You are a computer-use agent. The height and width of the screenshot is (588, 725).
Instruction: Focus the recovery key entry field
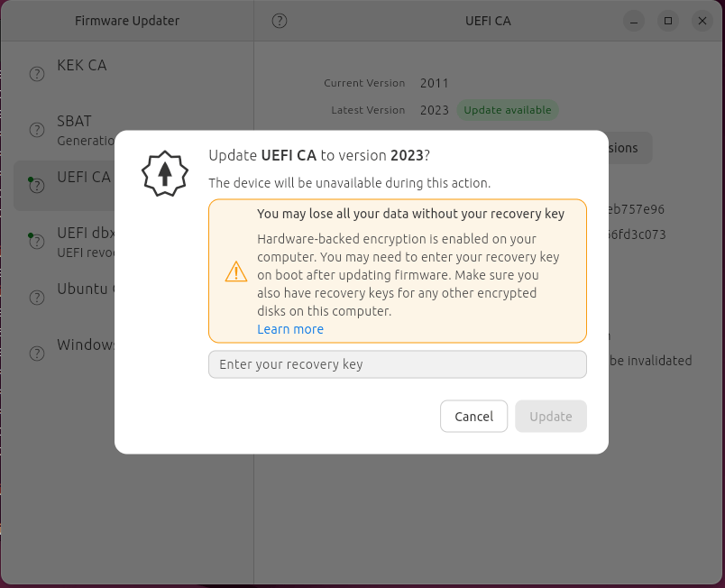point(397,364)
